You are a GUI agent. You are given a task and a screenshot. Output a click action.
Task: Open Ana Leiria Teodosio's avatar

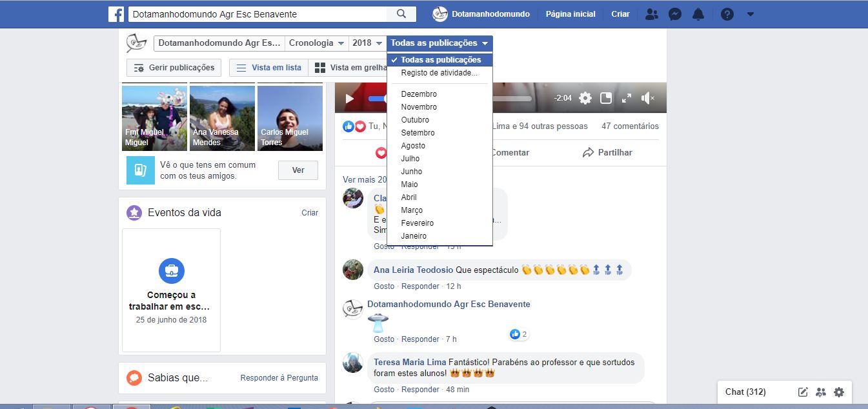point(353,270)
